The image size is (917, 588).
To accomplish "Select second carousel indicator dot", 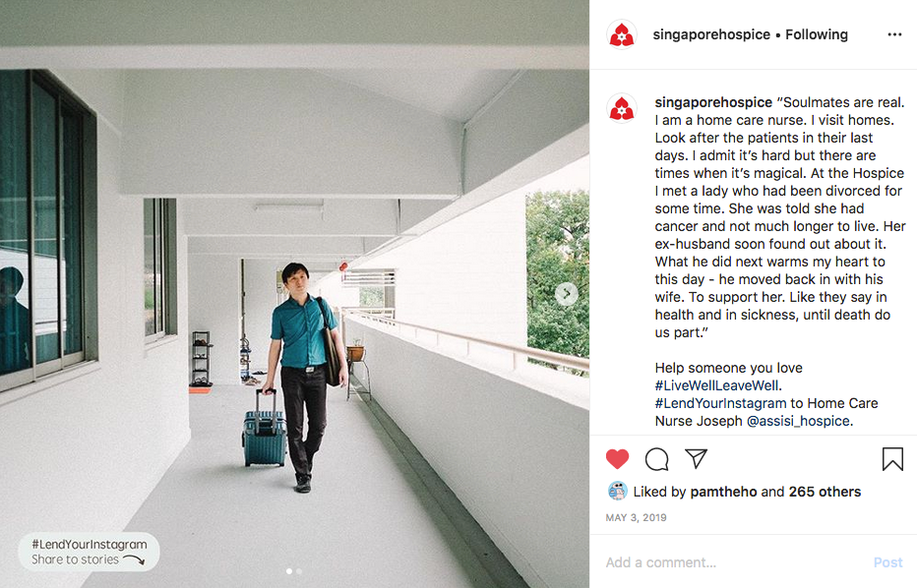I will click(x=299, y=571).
